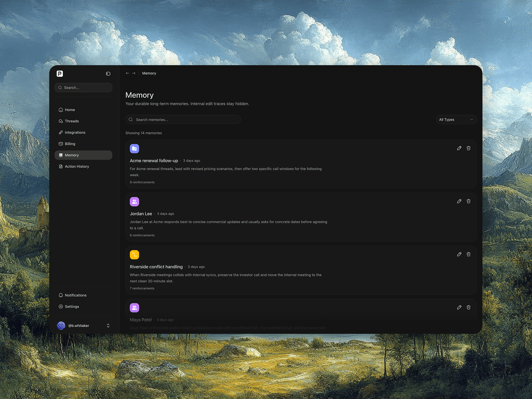The width and height of the screenshot is (532, 399).
Task: Open the Acme renewal follow-up title
Action: [x=154, y=161]
